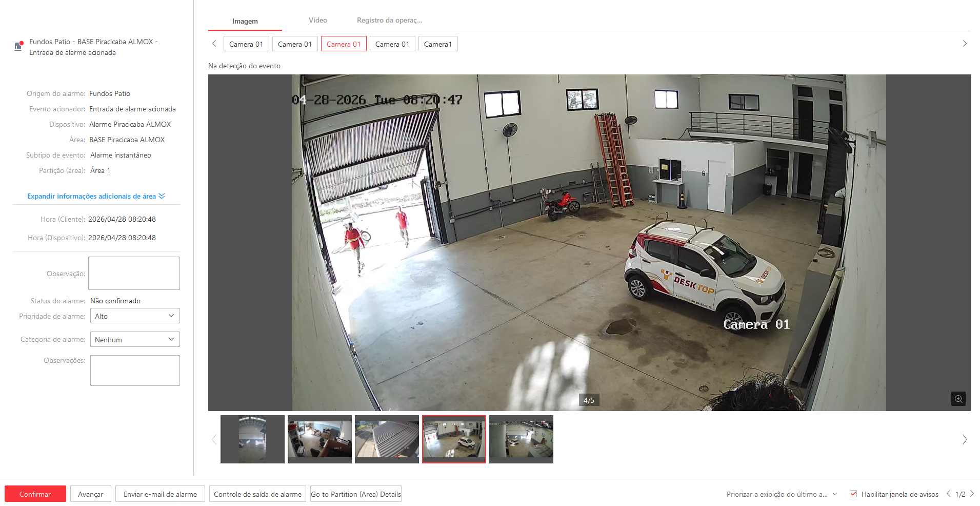Go to previous thumbnails with left arrow

[214, 439]
